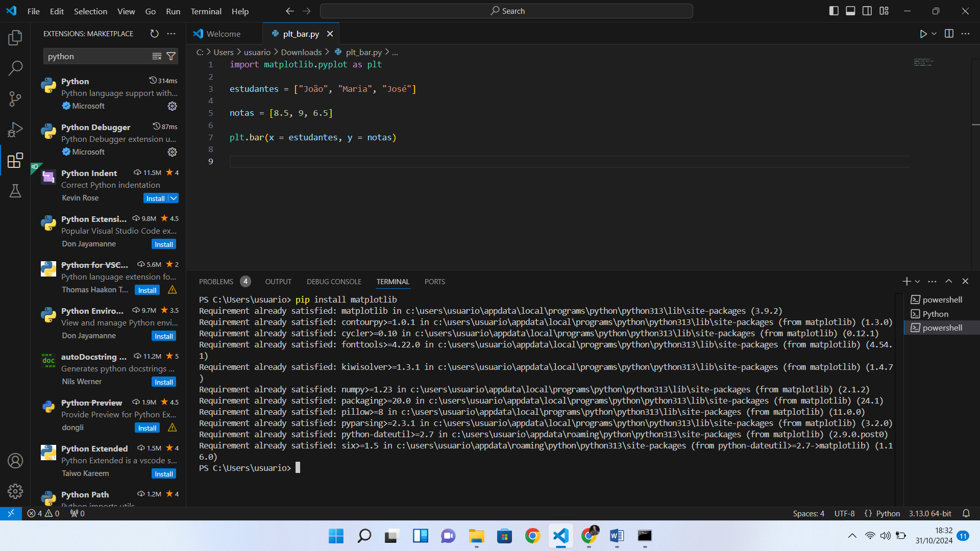Open the Search view in activity bar

(15, 67)
